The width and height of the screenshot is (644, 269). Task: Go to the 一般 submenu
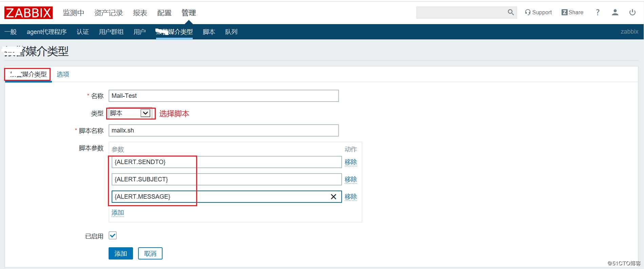pos(11,32)
